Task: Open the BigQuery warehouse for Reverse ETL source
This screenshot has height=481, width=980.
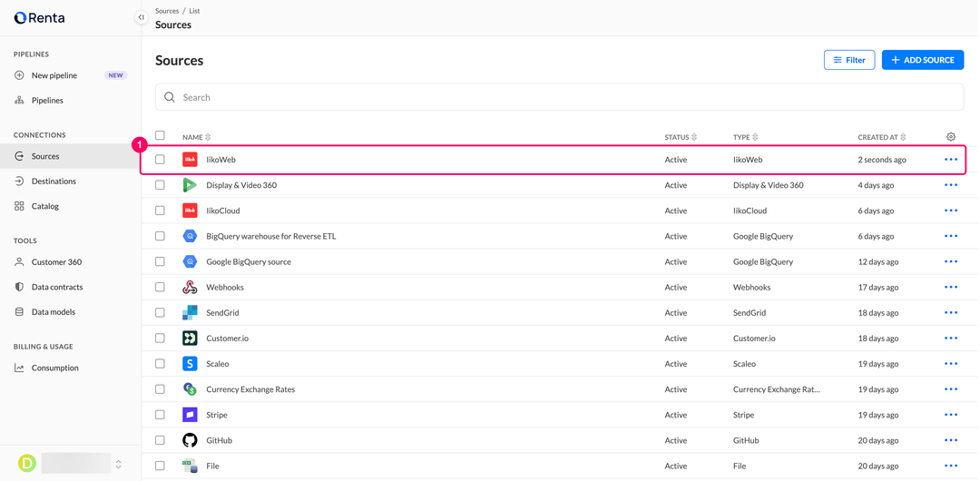Action: 270,237
